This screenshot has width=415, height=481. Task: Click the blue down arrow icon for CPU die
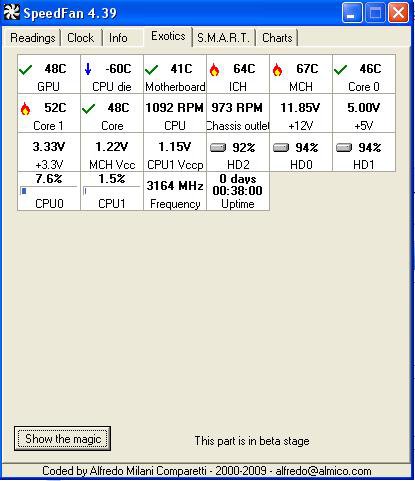tap(88, 69)
